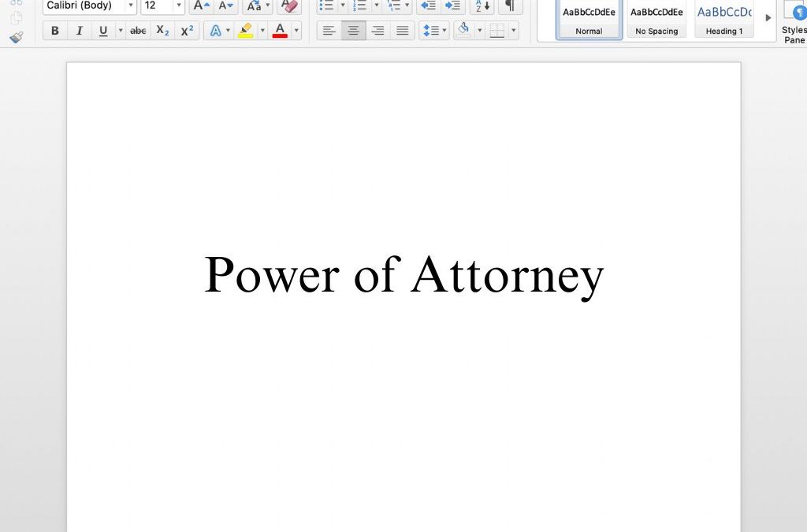The height and width of the screenshot is (532, 807).
Task: Apply yellow text highlight color
Action: click(x=246, y=31)
